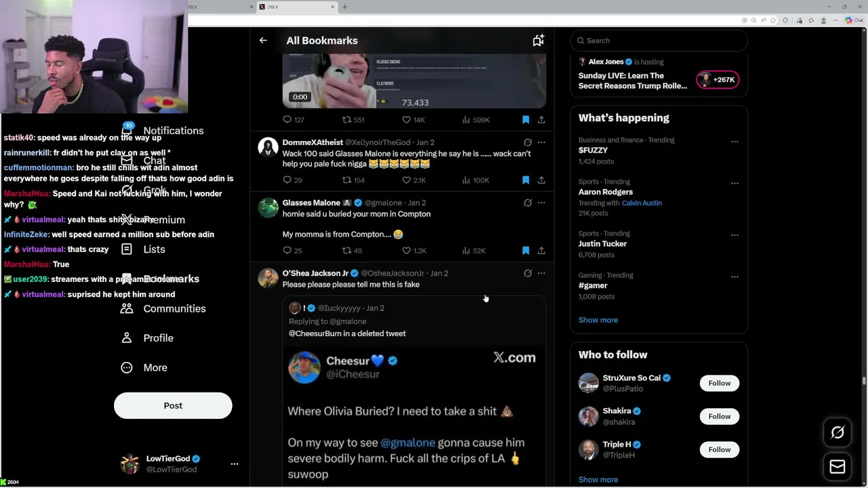Go back with the All Bookmarks arrow
868x488 pixels.
[263, 41]
